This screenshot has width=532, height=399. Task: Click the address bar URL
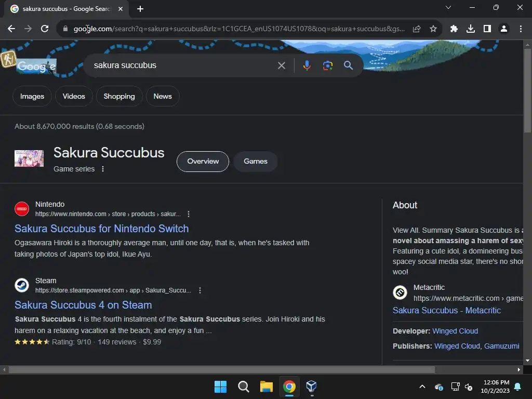[239, 29]
